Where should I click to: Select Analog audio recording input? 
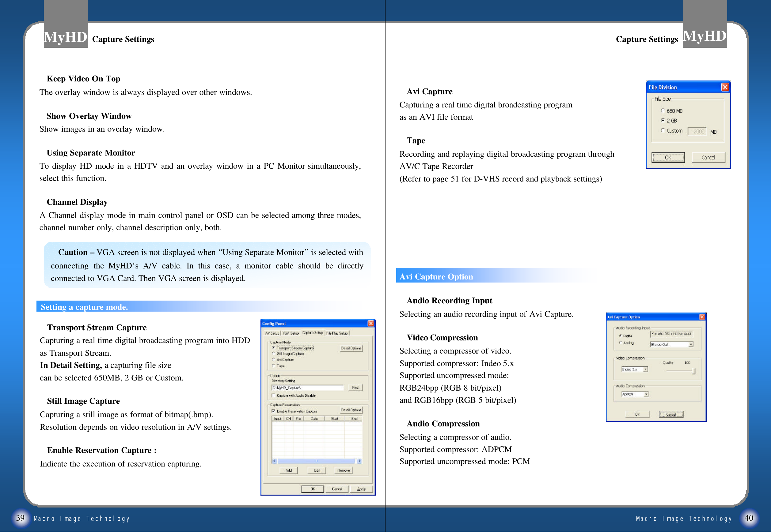621,343
